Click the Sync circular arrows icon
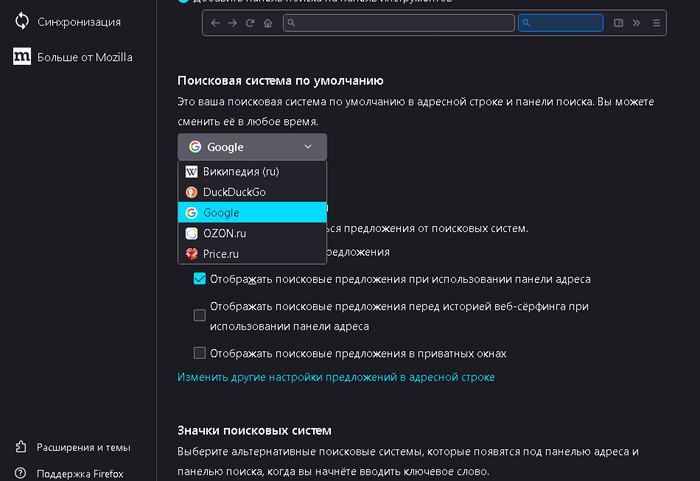Image resolution: width=700 pixels, height=481 pixels. coord(22,21)
